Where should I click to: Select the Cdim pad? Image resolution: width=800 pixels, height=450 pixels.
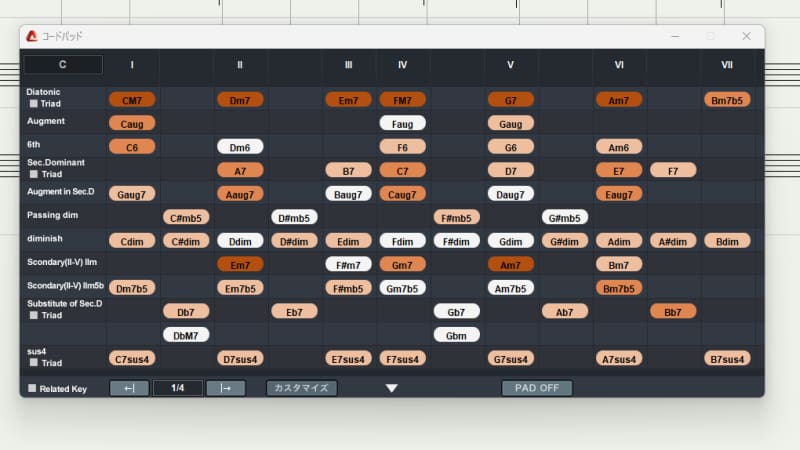point(132,241)
